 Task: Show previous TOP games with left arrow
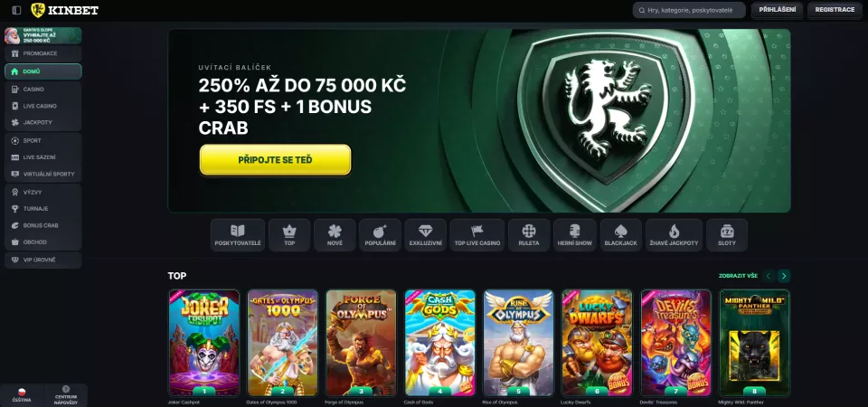769,276
